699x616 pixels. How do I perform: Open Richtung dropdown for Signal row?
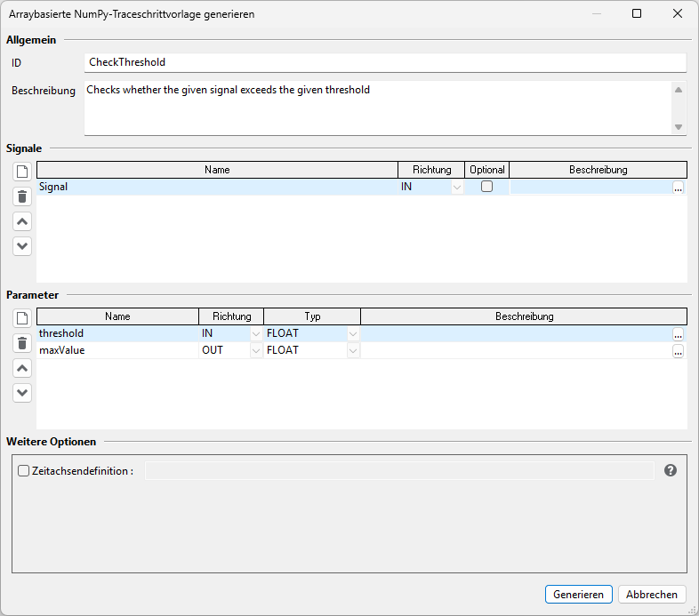457,188
